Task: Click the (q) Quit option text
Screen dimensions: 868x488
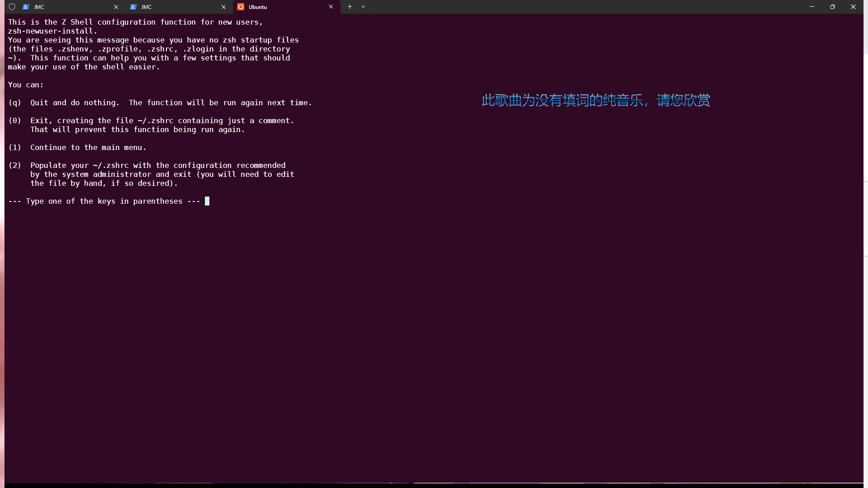Action: 160,103
